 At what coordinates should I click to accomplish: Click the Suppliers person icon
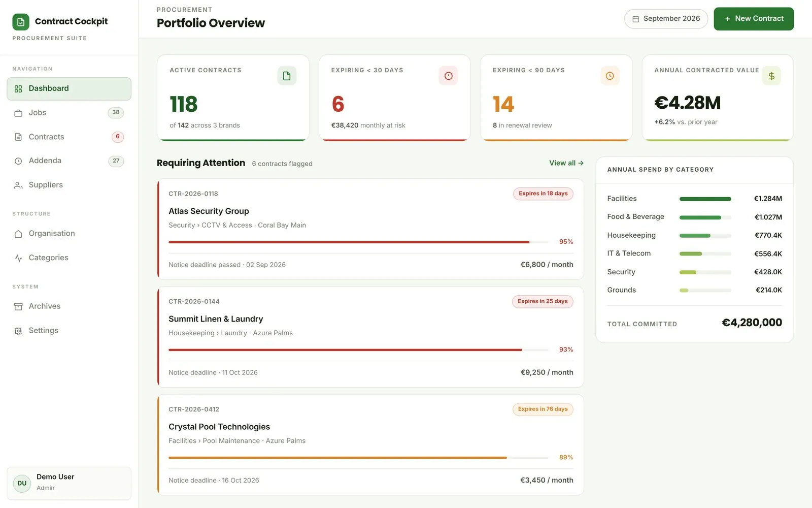pyautogui.click(x=18, y=185)
